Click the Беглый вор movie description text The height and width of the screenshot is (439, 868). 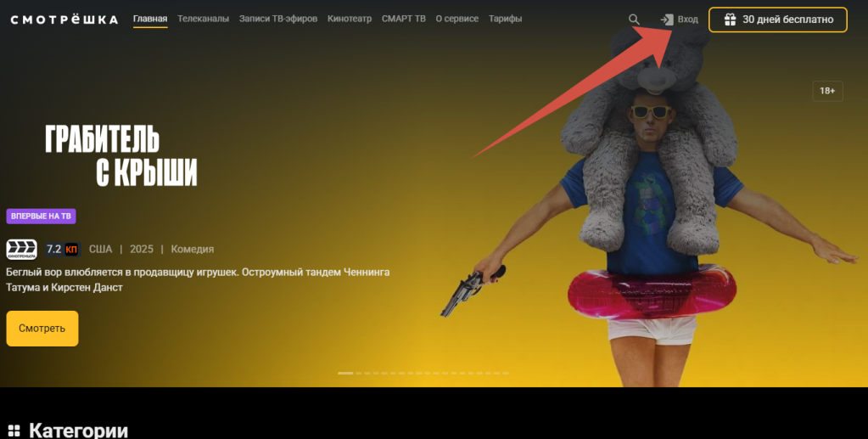click(198, 280)
